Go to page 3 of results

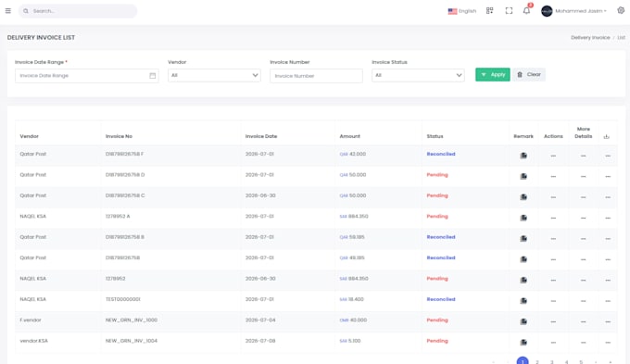point(551,361)
